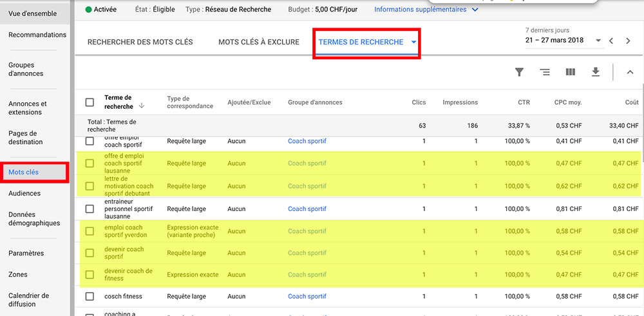
Task: Open Rechercher des mots clés tab
Action: [140, 42]
